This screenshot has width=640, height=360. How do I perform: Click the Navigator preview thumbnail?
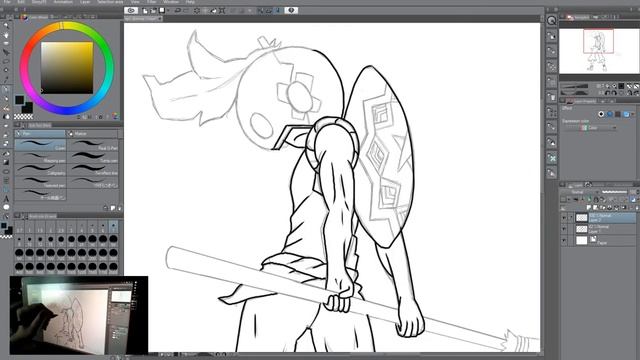click(x=599, y=51)
